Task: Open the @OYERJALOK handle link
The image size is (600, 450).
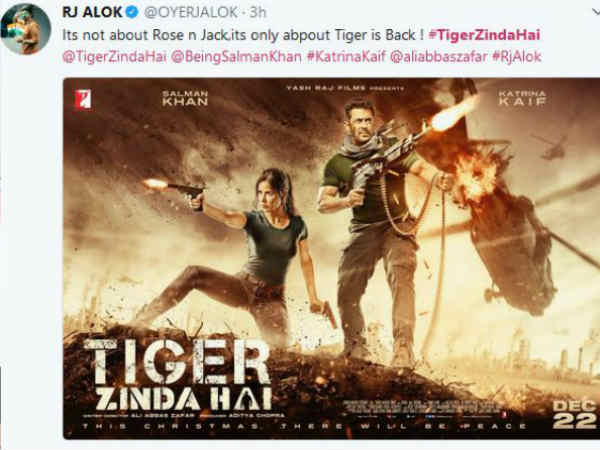Action: [191, 12]
